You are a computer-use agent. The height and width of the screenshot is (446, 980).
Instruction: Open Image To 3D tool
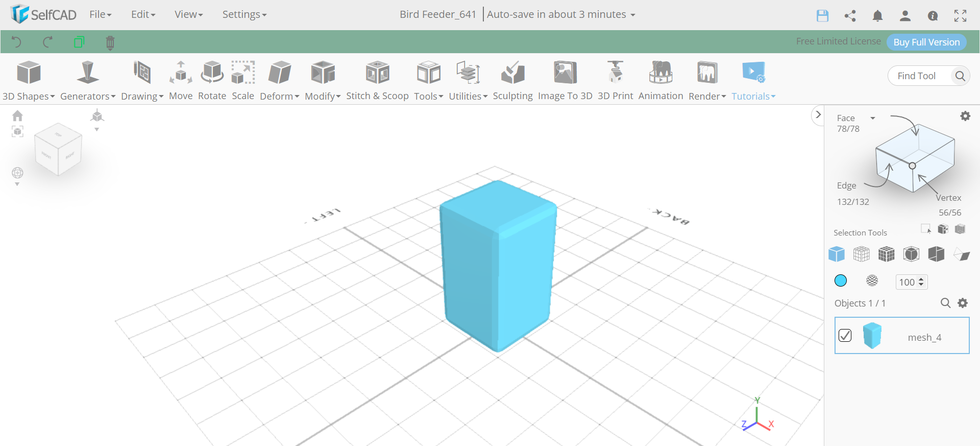[565, 81]
